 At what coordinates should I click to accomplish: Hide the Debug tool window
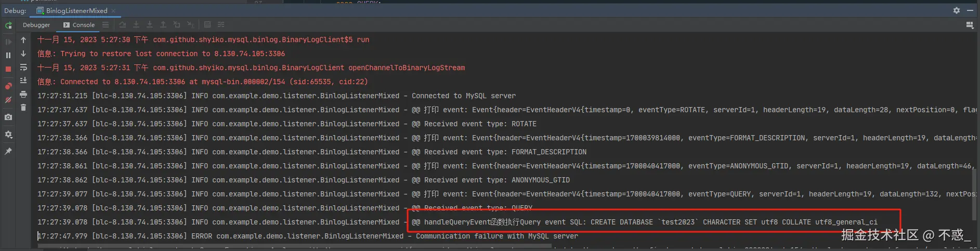pos(970,10)
